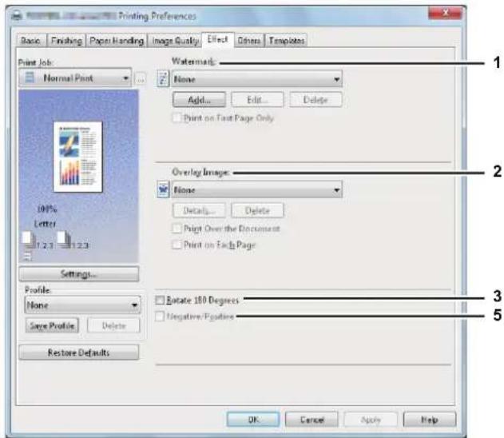The image size is (504, 438).
Task: Click the 100% scale text in the preview
Action: (x=47, y=209)
